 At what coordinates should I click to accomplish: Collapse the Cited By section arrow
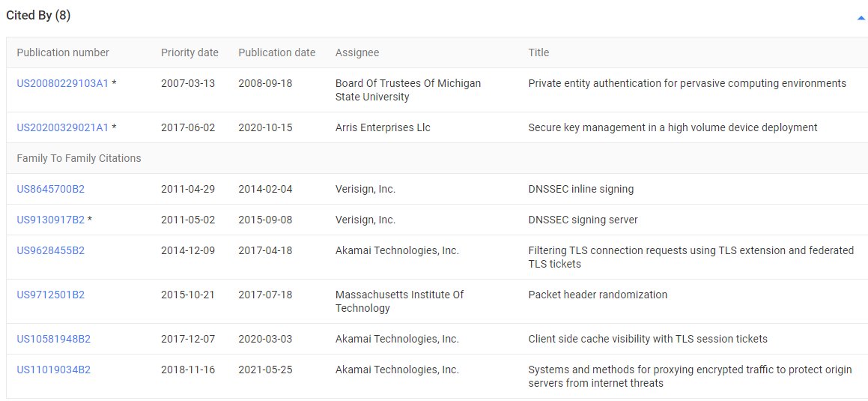click(861, 18)
